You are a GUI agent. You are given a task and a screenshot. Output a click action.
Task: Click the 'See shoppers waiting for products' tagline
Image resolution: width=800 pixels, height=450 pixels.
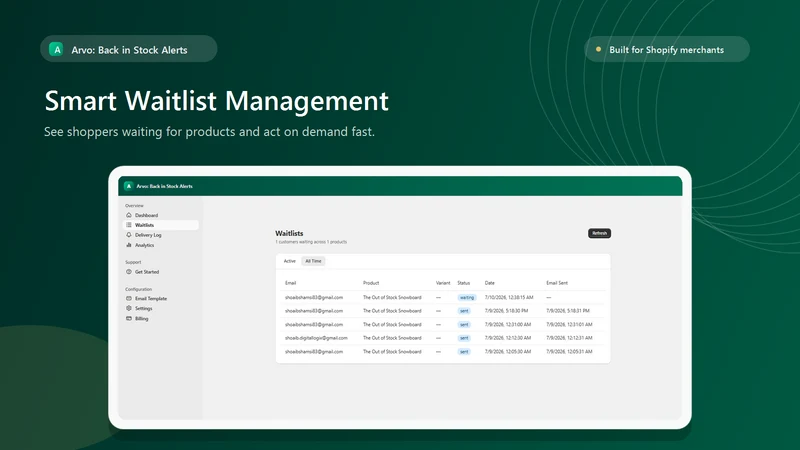click(209, 132)
